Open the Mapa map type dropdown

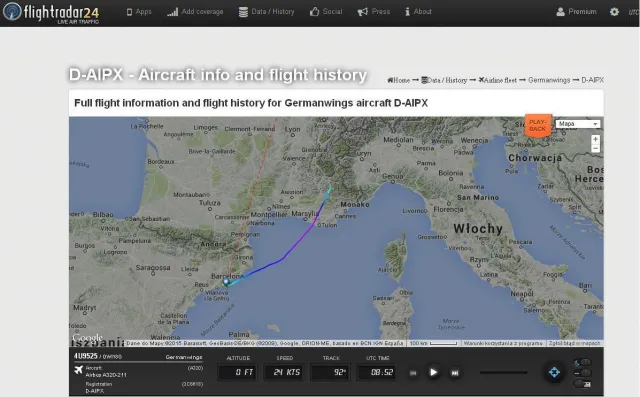pyautogui.click(x=578, y=124)
